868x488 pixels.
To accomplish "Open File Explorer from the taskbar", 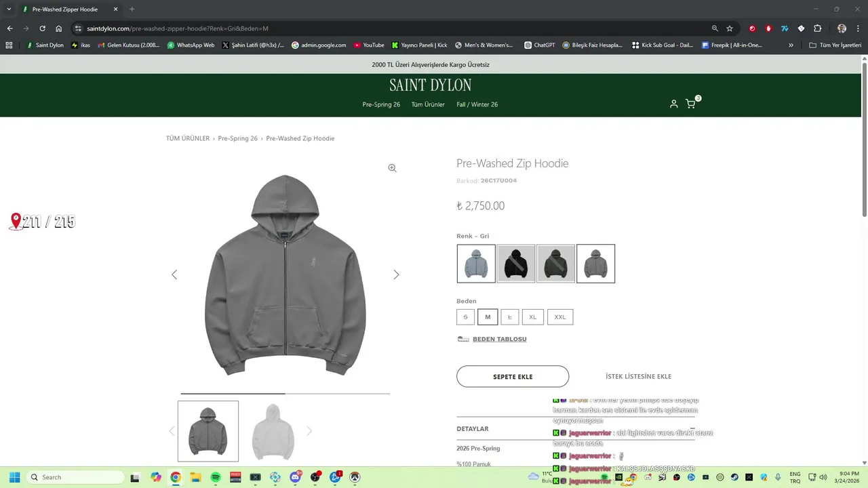I will pyautogui.click(x=195, y=477).
